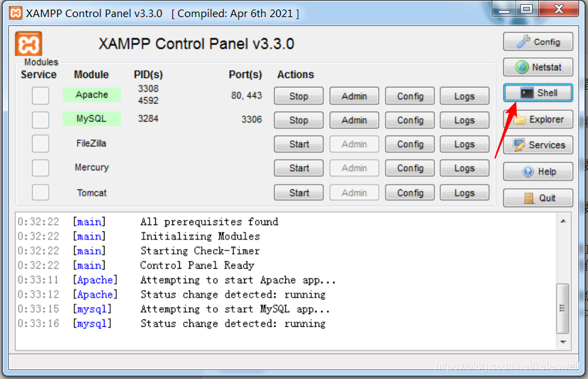Open Config using its wrench icon button
This screenshot has height=379, width=588.
538,42
